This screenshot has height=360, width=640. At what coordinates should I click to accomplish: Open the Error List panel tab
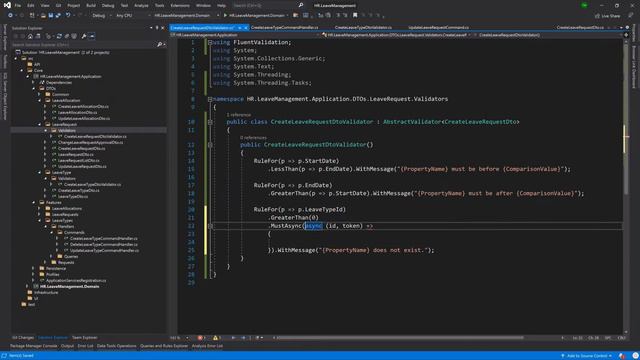(85, 346)
